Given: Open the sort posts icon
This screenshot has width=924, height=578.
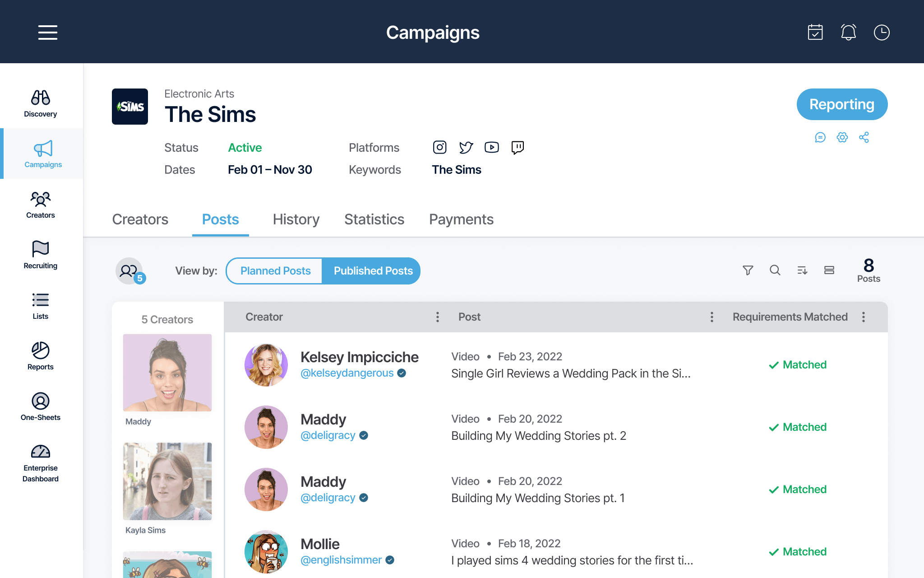Looking at the screenshot, I should coord(802,270).
